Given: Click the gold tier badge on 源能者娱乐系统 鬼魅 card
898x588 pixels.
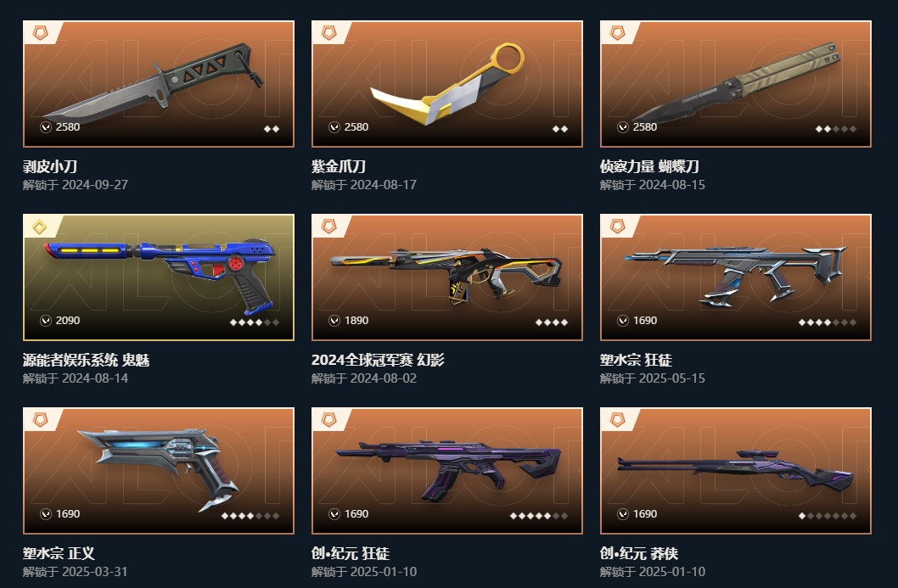Looking at the screenshot, I should [40, 227].
